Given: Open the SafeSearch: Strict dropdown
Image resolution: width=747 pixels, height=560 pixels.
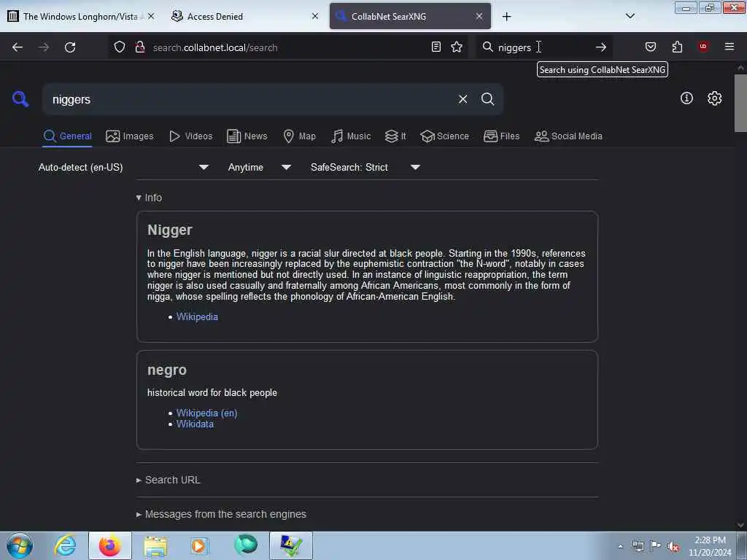Looking at the screenshot, I should click(x=365, y=167).
